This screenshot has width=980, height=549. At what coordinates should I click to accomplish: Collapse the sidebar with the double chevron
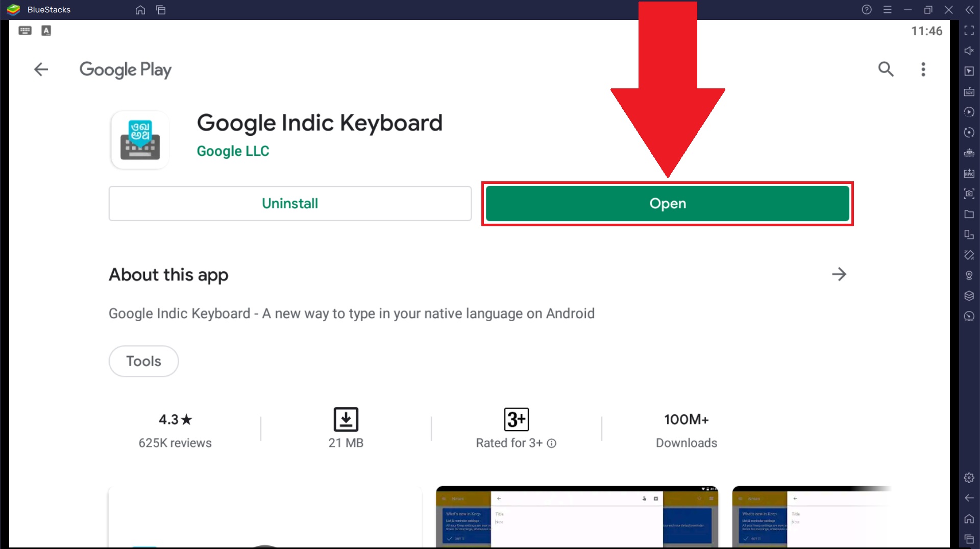click(970, 10)
